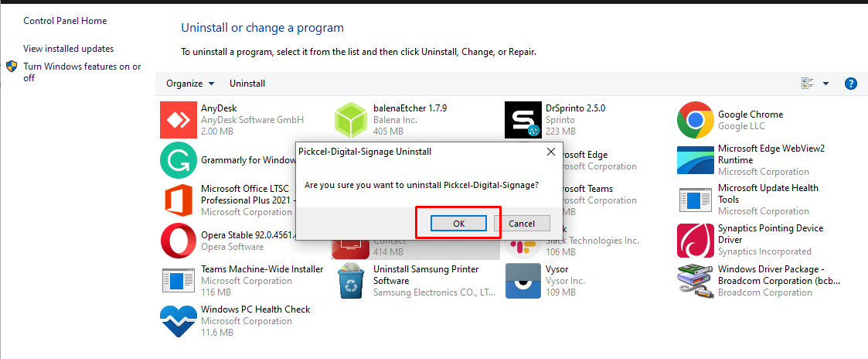The width and height of the screenshot is (868, 359).
Task: Select Vysor entry name text
Action: (x=557, y=268)
